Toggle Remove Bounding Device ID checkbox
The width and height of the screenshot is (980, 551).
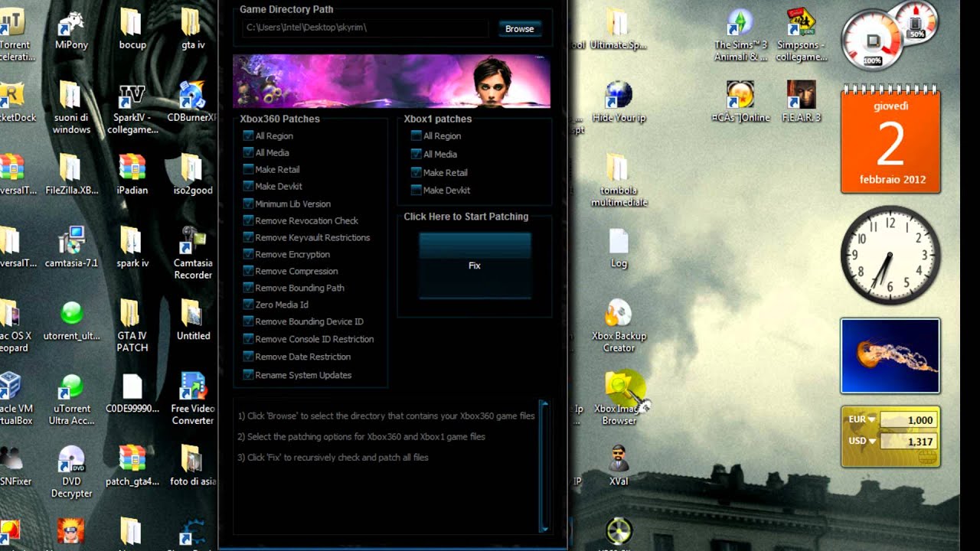(248, 321)
